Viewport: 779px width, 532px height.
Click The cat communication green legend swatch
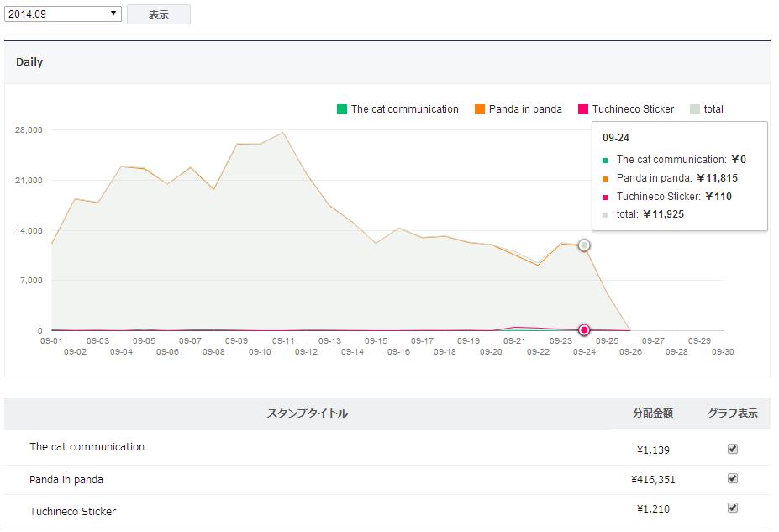(342, 109)
